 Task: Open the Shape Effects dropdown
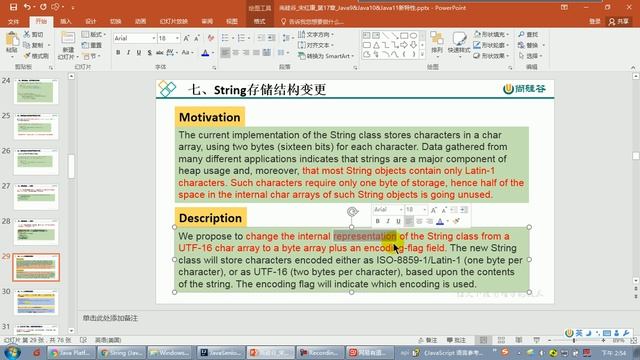tap(491, 56)
